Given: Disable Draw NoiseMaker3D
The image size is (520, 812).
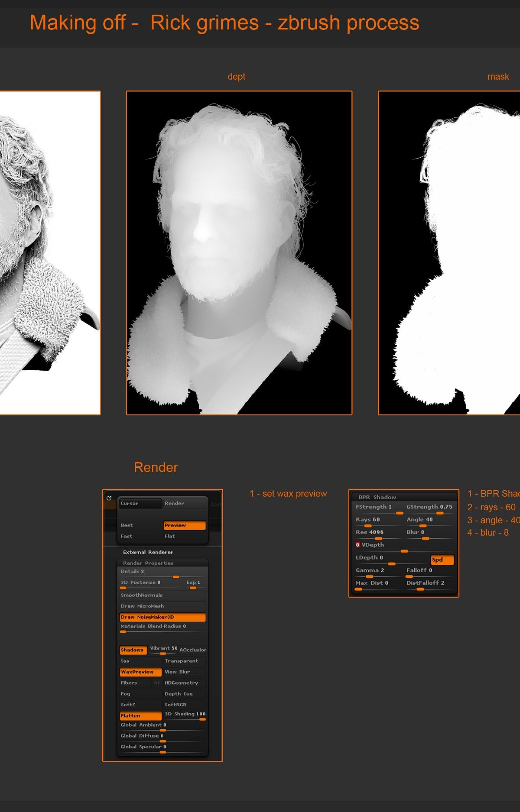Looking at the screenshot, I should coord(162,617).
